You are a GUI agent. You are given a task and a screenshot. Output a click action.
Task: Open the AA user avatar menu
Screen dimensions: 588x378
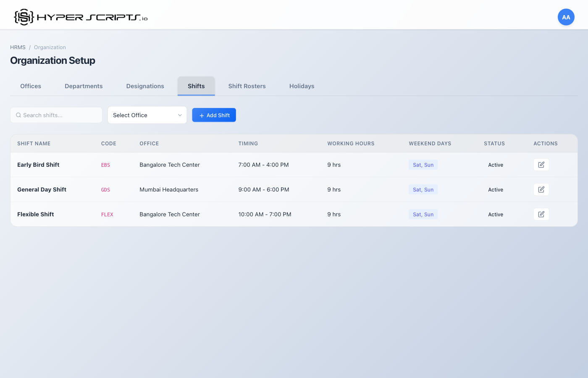(x=566, y=17)
